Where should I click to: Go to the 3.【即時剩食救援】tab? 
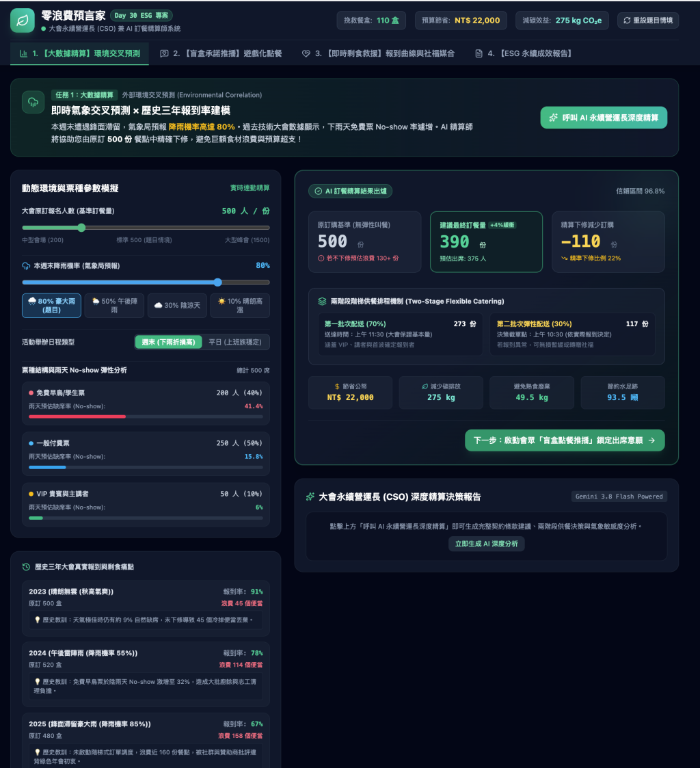point(379,53)
